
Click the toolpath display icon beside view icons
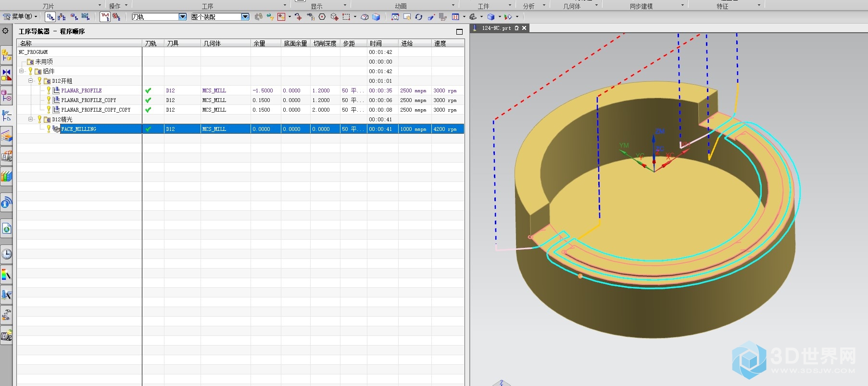pos(105,17)
